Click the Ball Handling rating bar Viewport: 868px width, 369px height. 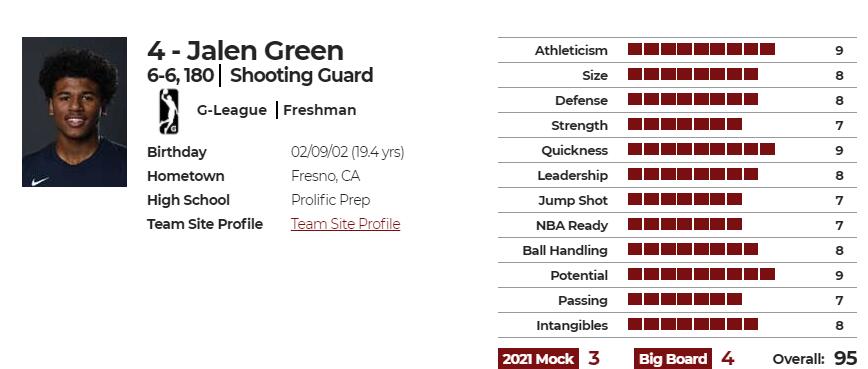pyautogui.click(x=693, y=249)
